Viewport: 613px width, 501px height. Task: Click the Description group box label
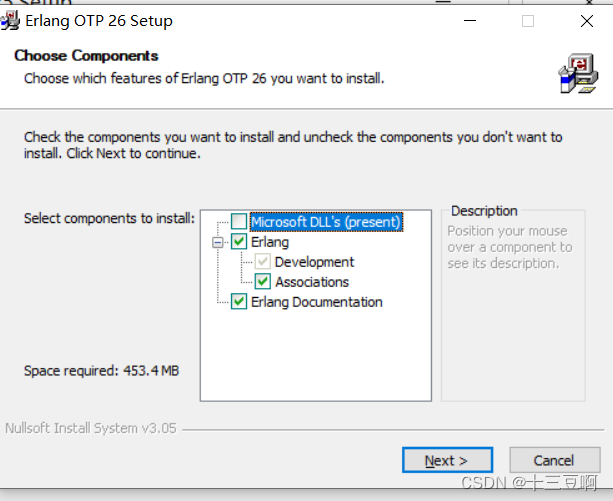[x=484, y=211]
